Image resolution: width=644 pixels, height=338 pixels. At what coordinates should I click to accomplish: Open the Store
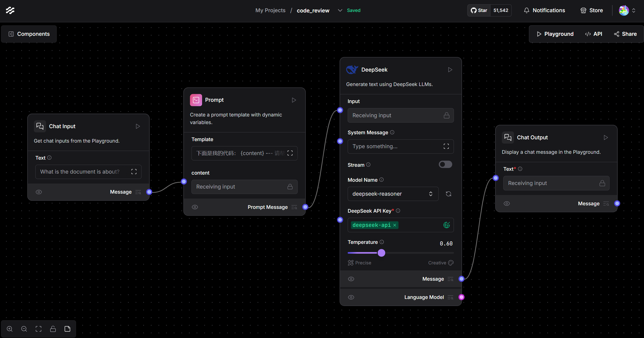592,10
